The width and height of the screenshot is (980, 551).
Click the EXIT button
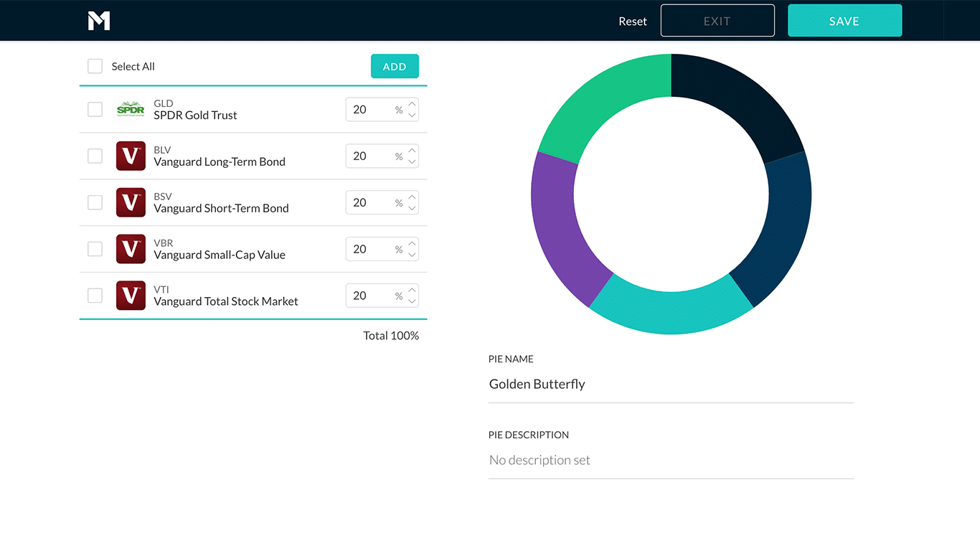[x=717, y=21]
